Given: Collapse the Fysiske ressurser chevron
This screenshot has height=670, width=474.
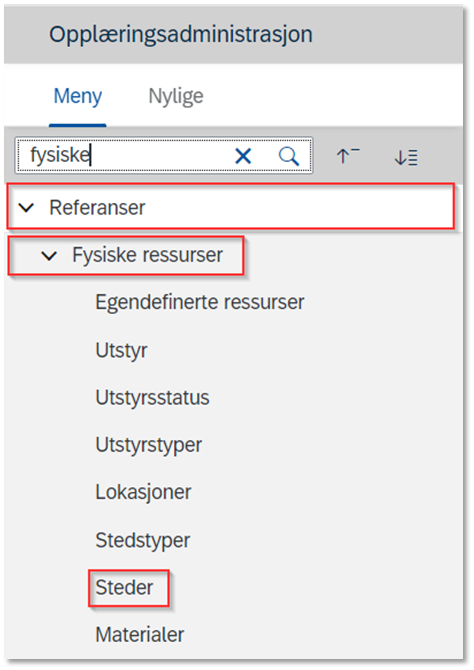Looking at the screenshot, I should pyautogui.click(x=49, y=256).
